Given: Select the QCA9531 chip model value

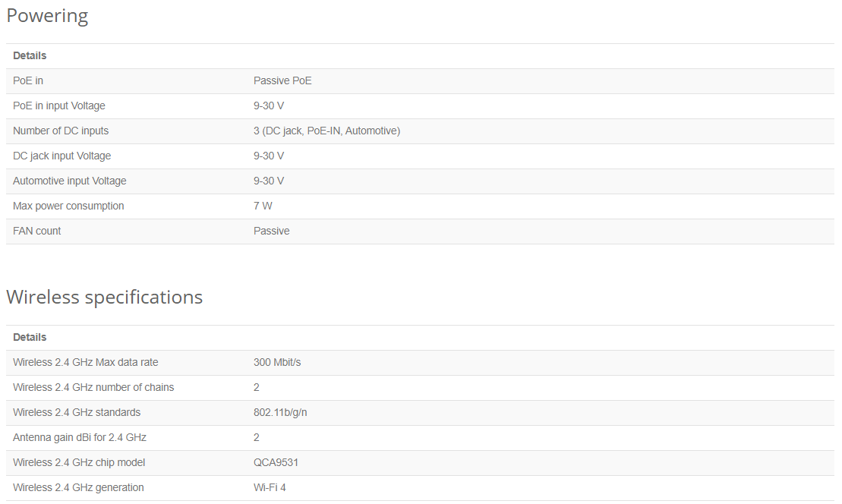Looking at the screenshot, I should (x=276, y=462).
